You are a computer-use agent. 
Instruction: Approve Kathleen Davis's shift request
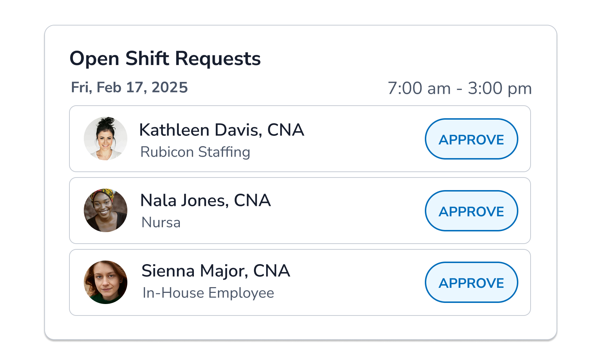pos(471,139)
